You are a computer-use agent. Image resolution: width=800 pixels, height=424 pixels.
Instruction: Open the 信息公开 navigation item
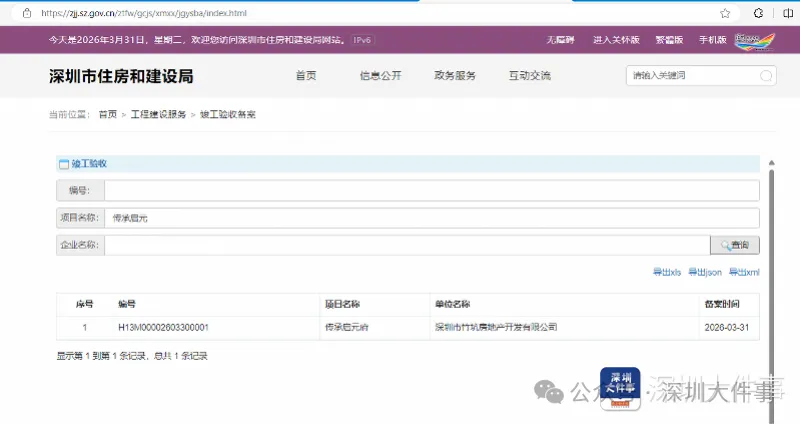pos(381,76)
